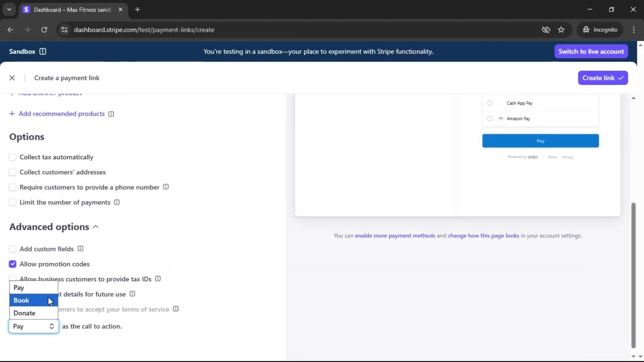Click info icon next to phone number option
This screenshot has height=362, width=644.
(x=166, y=187)
